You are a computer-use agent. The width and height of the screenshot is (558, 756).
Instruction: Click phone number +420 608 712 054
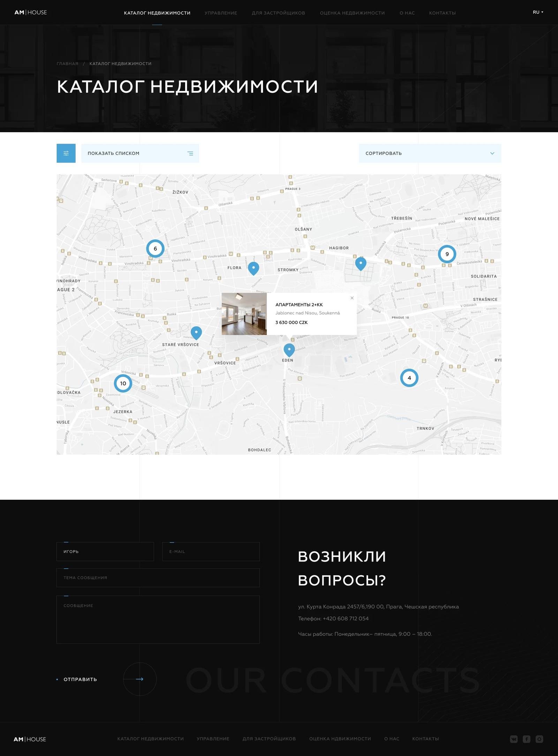(x=346, y=618)
